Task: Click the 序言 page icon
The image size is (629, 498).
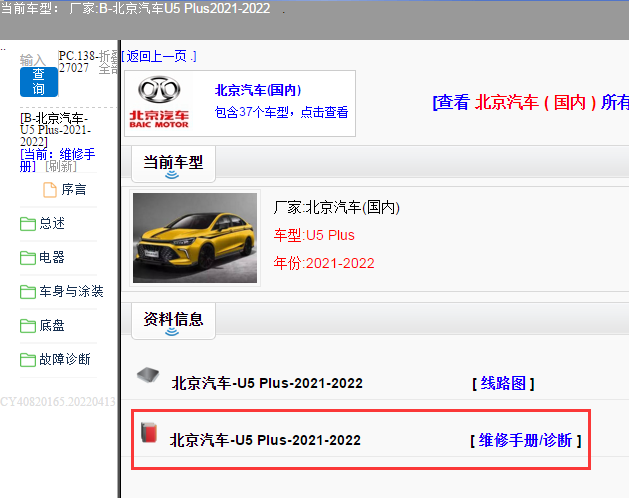Action: [x=50, y=190]
